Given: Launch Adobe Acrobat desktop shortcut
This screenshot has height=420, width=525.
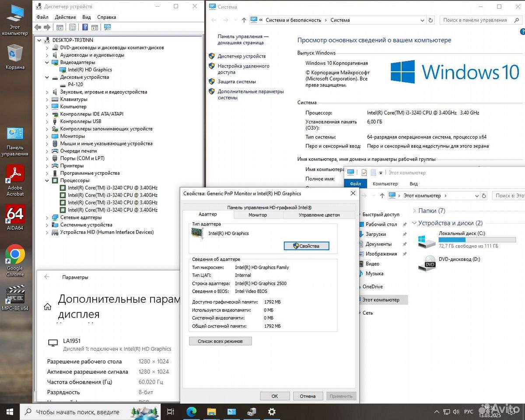Looking at the screenshot, I should [15, 181].
